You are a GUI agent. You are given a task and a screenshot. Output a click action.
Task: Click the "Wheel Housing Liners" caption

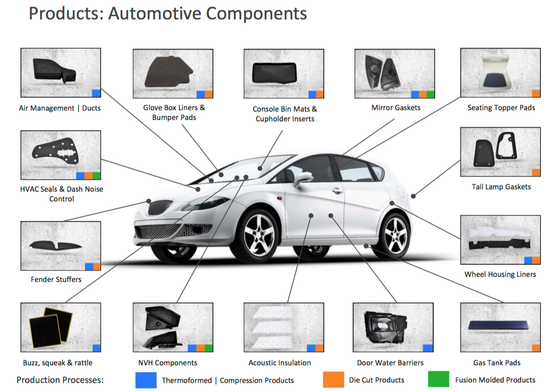(500, 274)
